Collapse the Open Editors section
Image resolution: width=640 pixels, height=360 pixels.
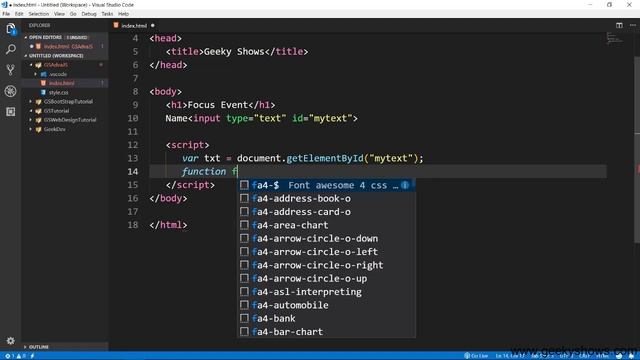[x=26, y=37]
